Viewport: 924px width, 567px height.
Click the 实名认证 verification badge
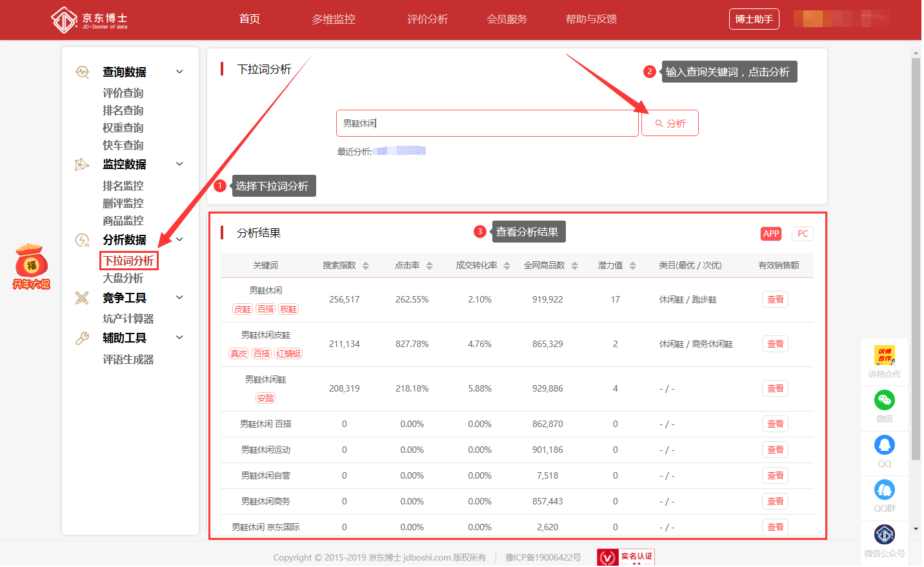coord(626,557)
